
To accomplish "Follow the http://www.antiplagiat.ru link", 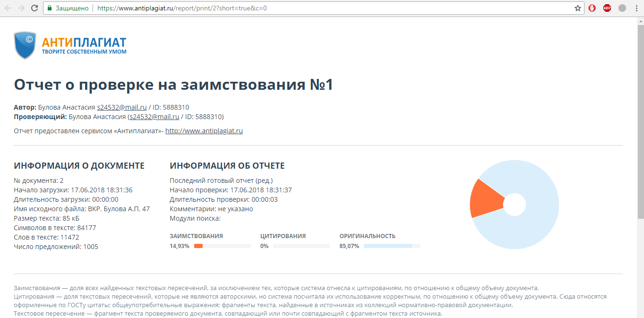I will point(204,131).
